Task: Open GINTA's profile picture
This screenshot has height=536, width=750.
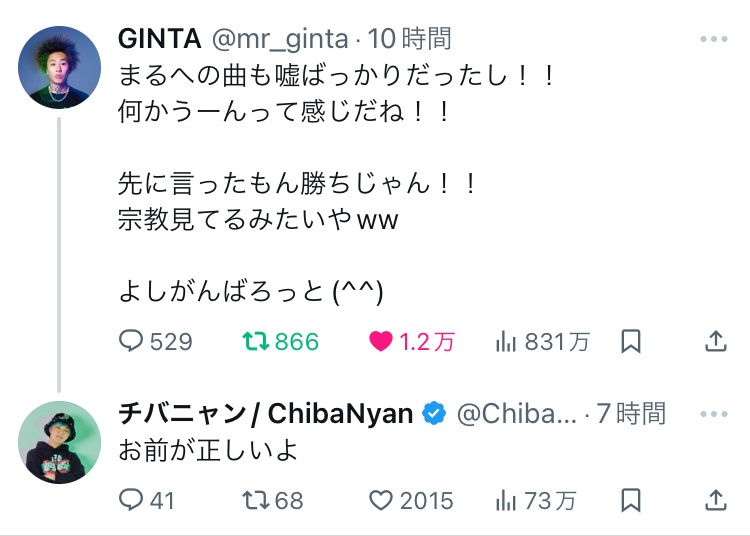Action: point(59,67)
